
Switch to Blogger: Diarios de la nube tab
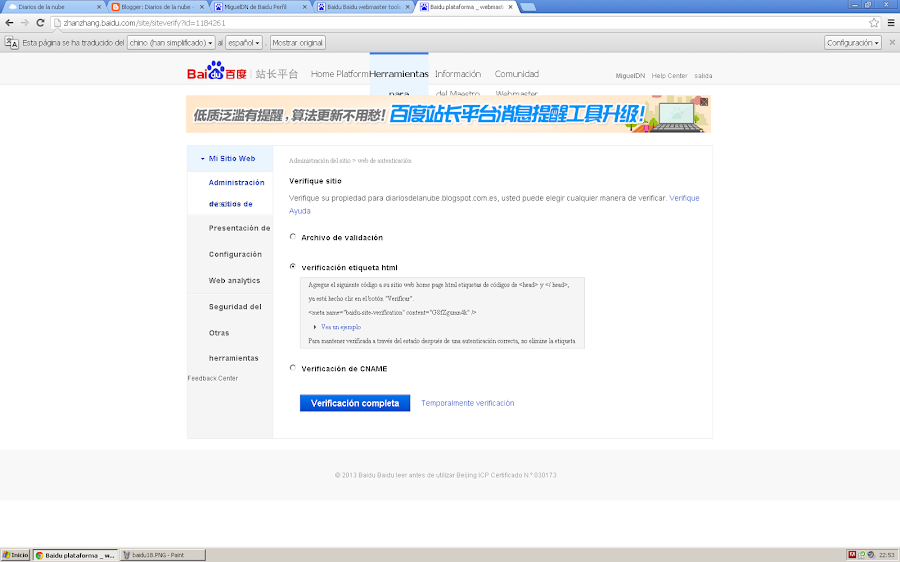155,7
